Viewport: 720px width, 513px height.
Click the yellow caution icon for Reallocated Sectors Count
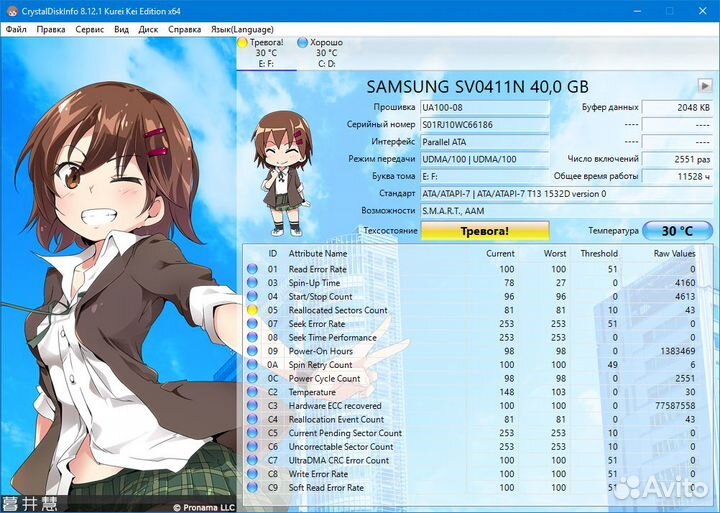click(x=252, y=310)
